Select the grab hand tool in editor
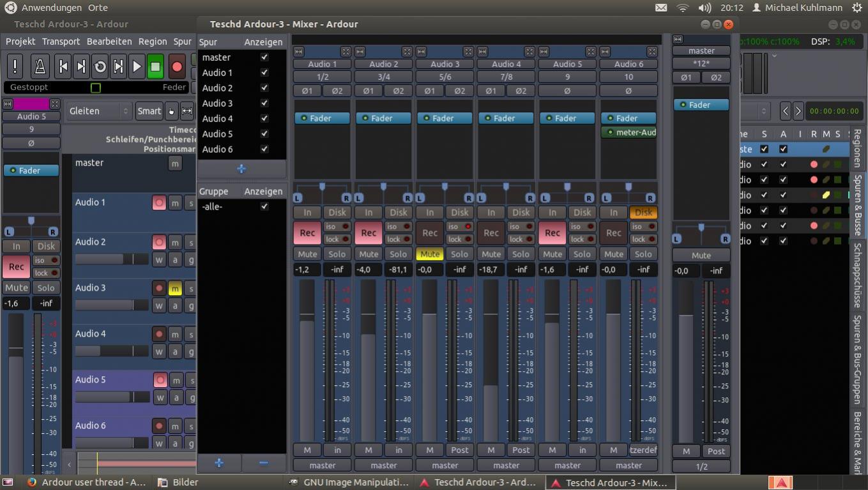This screenshot has width=868, height=490. point(171,111)
